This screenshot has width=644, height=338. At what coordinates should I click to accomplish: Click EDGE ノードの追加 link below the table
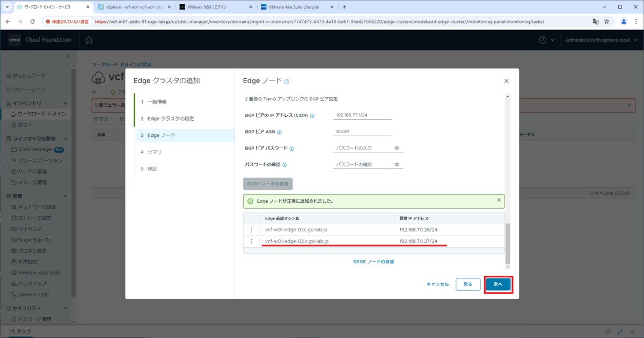pos(374,262)
